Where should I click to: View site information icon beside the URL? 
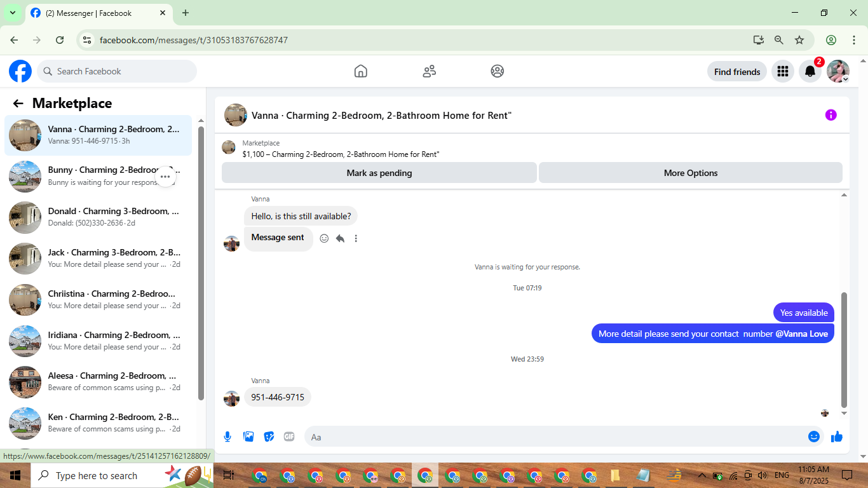tap(88, 40)
